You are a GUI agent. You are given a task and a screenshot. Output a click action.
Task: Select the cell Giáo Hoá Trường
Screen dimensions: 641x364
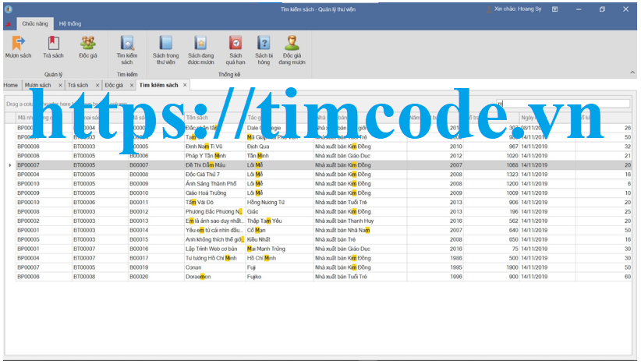pyautogui.click(x=214, y=193)
